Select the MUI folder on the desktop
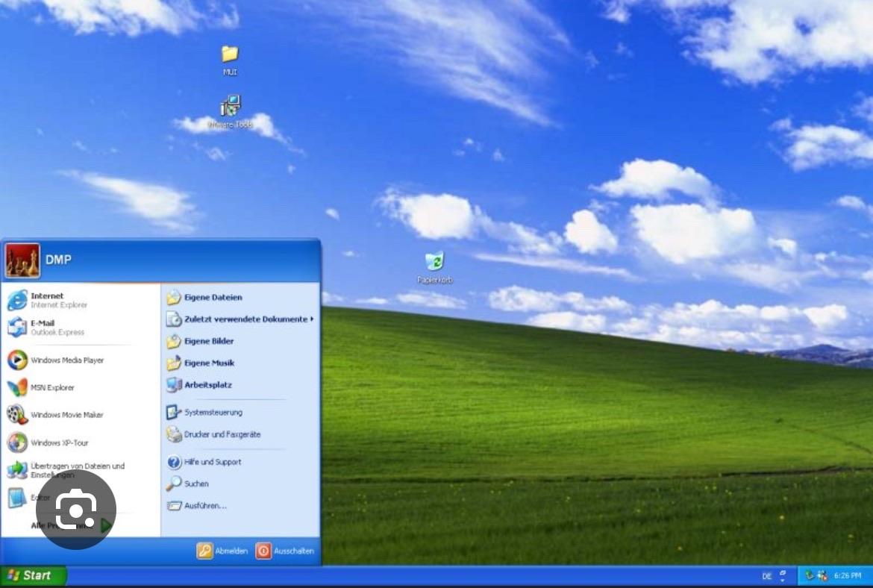The image size is (873, 588). tap(230, 60)
